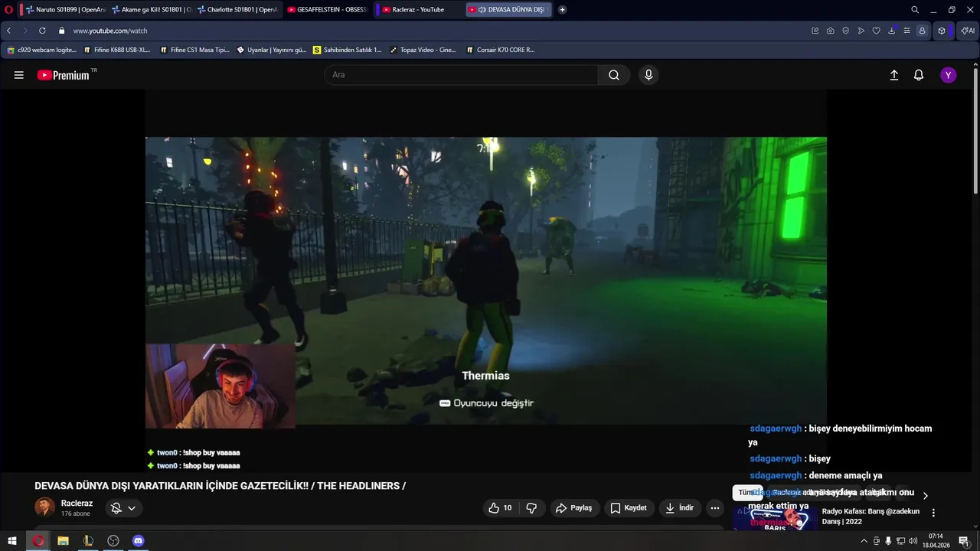Open Radyo Kafası recommended video thumbnail
The width and height of the screenshot is (980, 551).
click(775, 517)
